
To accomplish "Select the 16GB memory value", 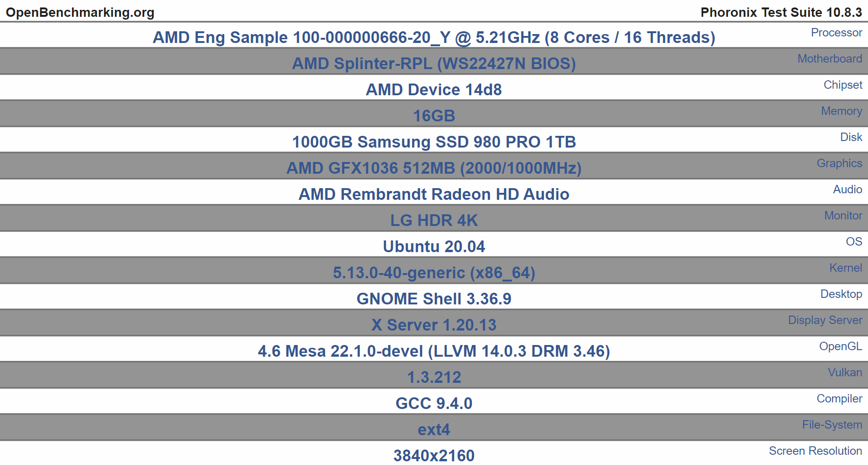I will click(434, 116).
